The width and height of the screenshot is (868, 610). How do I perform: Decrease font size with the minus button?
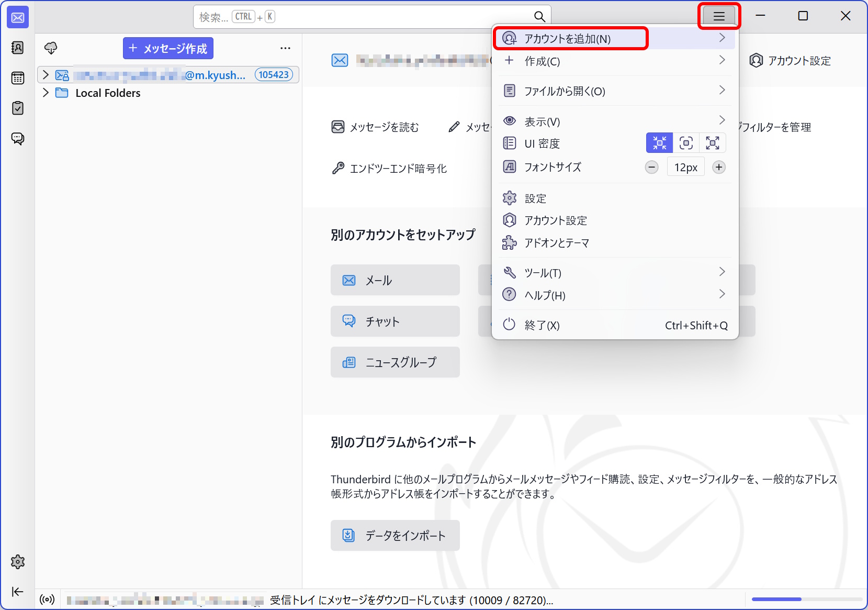pyautogui.click(x=651, y=168)
